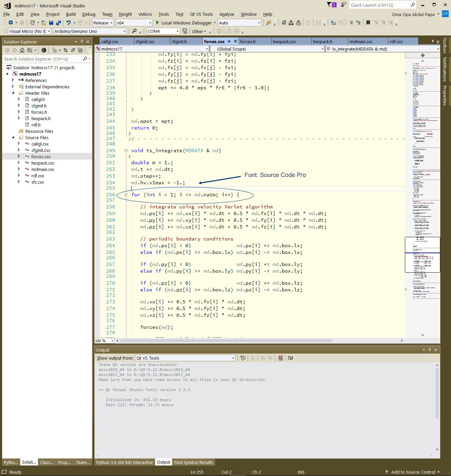Screen dimensions: 451x476
Task: Open the 100 % zoom level dropdown
Action: (104, 341)
